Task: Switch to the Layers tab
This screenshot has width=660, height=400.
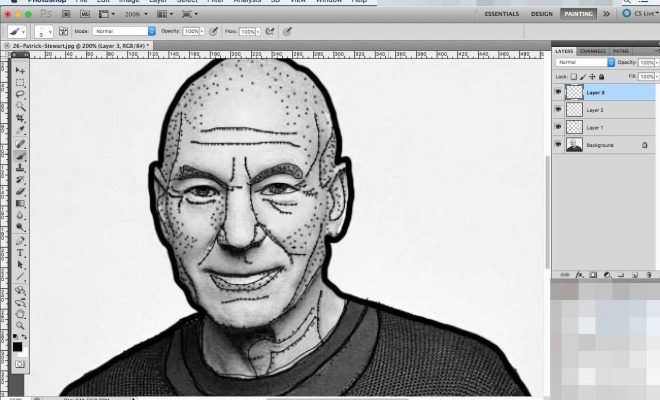Action: pos(564,51)
